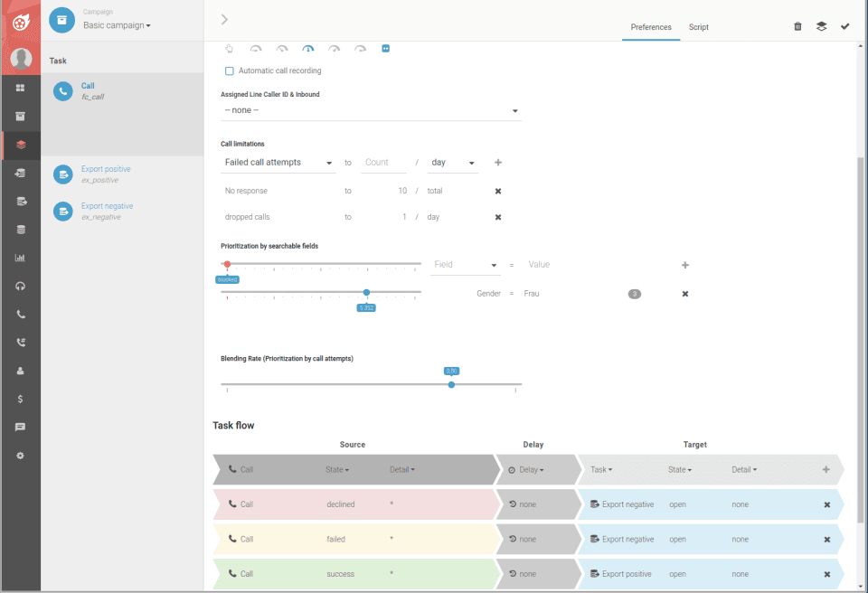Click the chat message sidebar icon
Screen dimensions: 868x593
pyautogui.click(x=21, y=428)
